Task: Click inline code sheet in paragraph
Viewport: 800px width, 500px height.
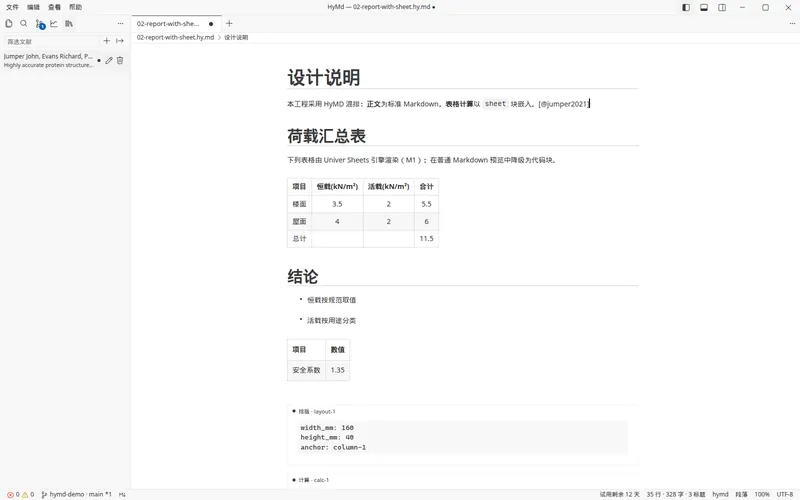Action: pos(495,104)
